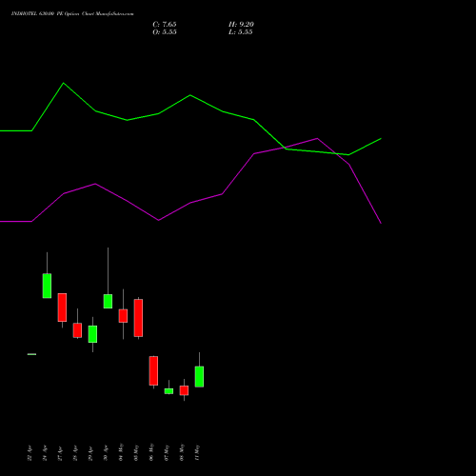Select the green candle above 30 Apr

(108, 301)
